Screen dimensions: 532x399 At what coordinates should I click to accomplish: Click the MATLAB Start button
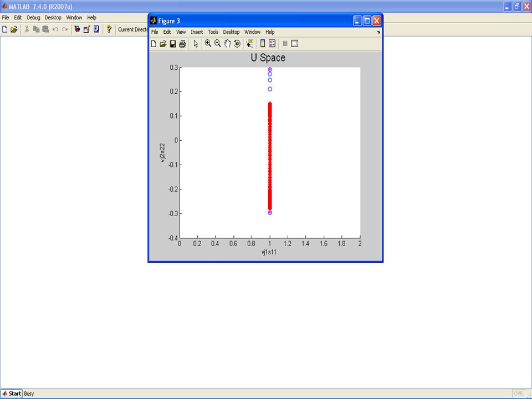pos(12,393)
